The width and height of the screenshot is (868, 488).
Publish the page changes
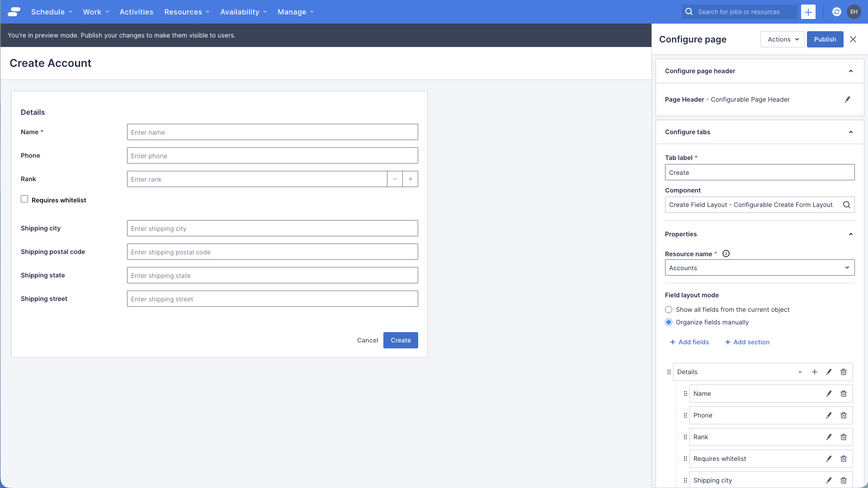(x=825, y=39)
